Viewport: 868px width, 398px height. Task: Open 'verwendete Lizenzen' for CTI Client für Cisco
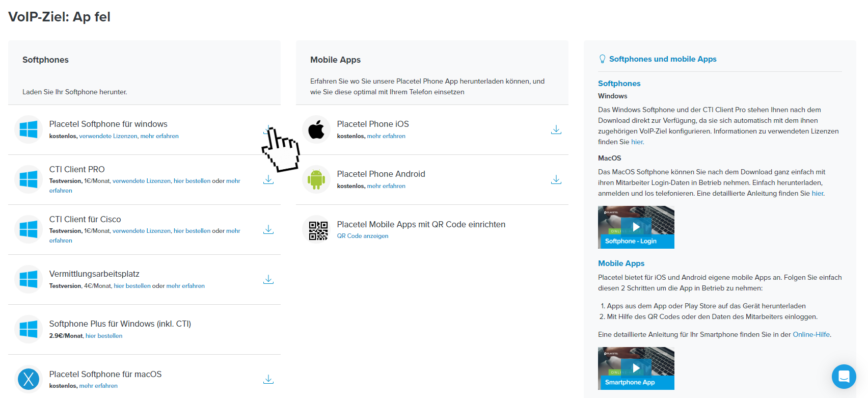pos(142,231)
